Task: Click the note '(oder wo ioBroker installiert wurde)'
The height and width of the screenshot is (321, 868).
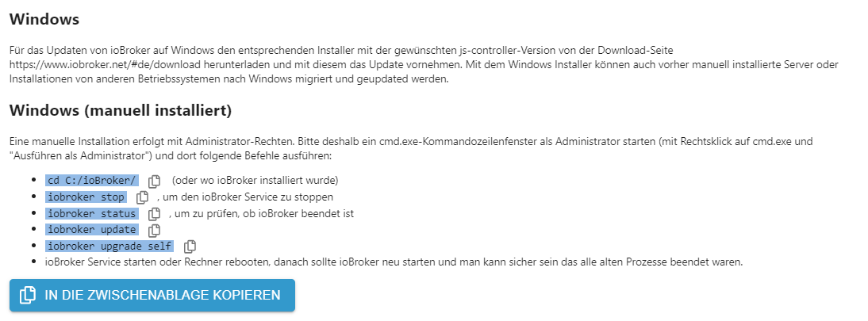Action: 255,181
